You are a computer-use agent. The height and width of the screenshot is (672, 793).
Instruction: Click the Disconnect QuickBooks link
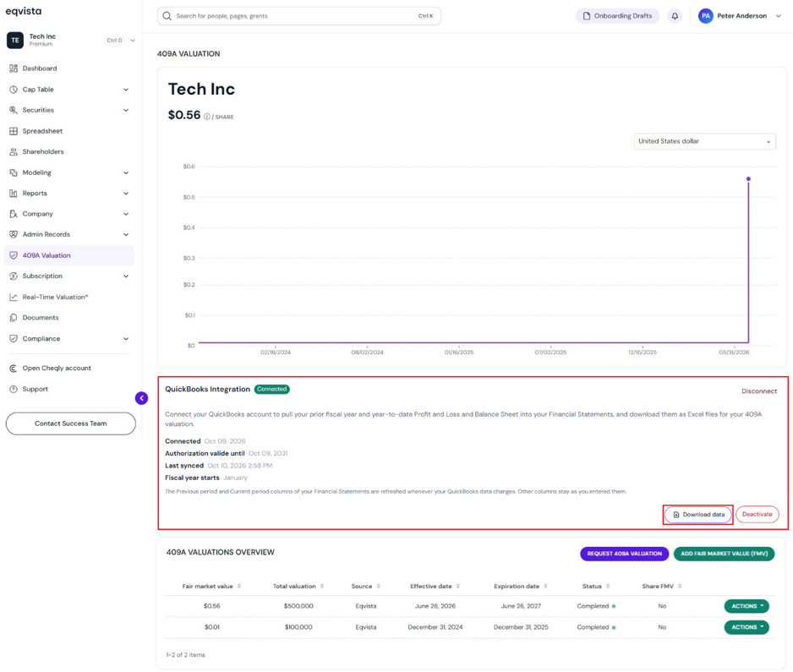758,391
